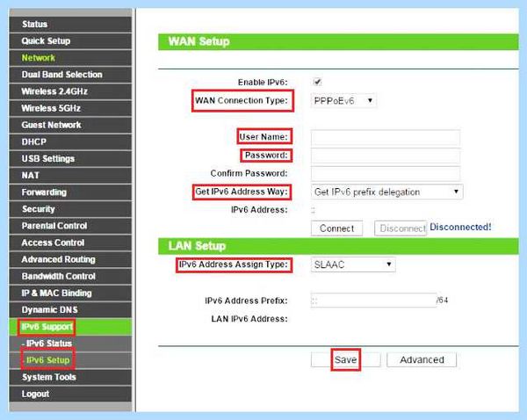The width and height of the screenshot is (527, 420).
Task: Open the Security section
Action: tap(70, 209)
